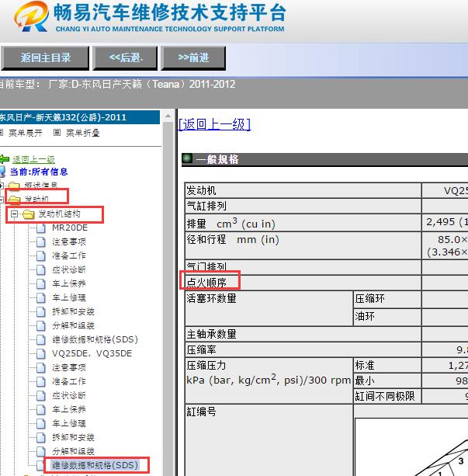Click the 径和行程 mm (in) cell
Screen dimensions: 468x476
coord(303,245)
